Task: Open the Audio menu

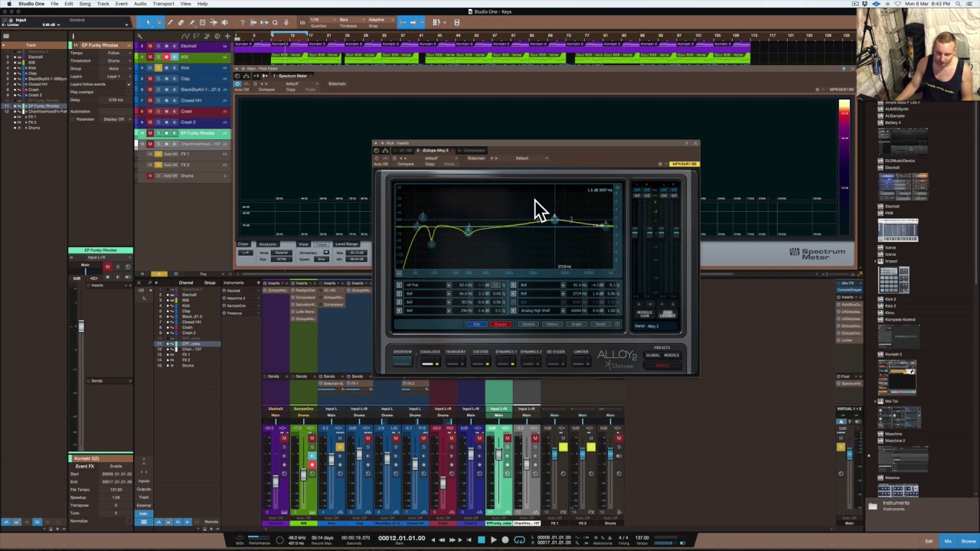Action: click(140, 4)
